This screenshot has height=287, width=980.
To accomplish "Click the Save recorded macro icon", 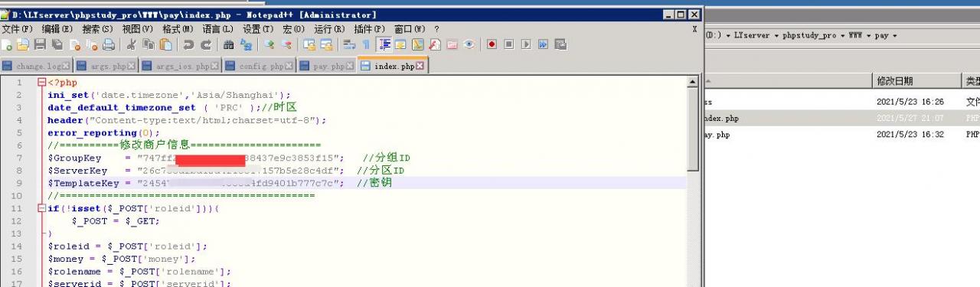I will pos(560,44).
